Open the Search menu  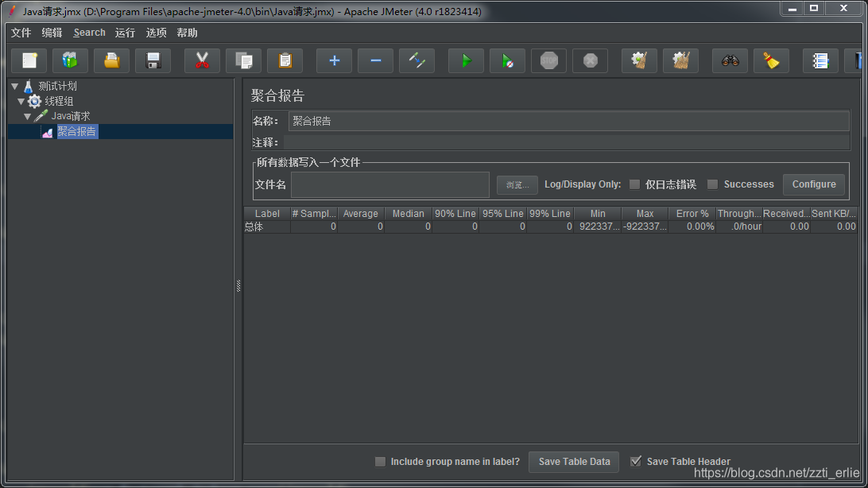point(89,33)
